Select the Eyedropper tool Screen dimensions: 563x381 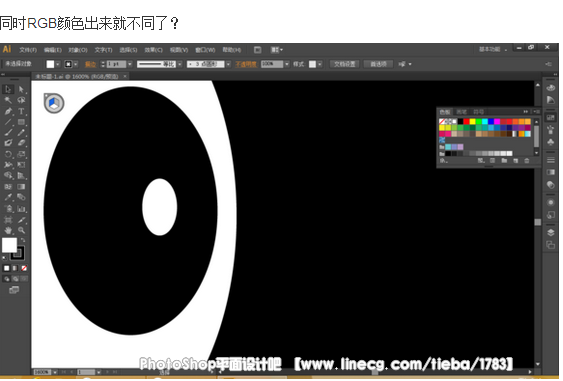point(8,197)
